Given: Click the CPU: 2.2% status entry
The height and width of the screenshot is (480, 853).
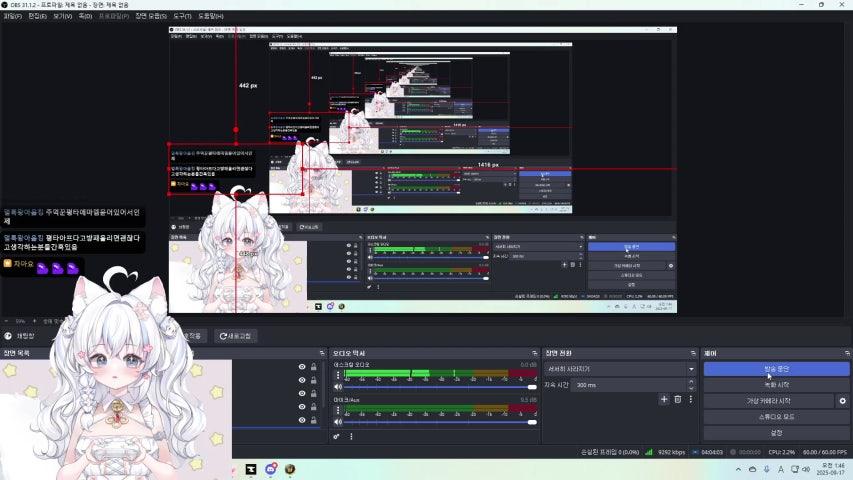Looking at the screenshot, I should (782, 452).
